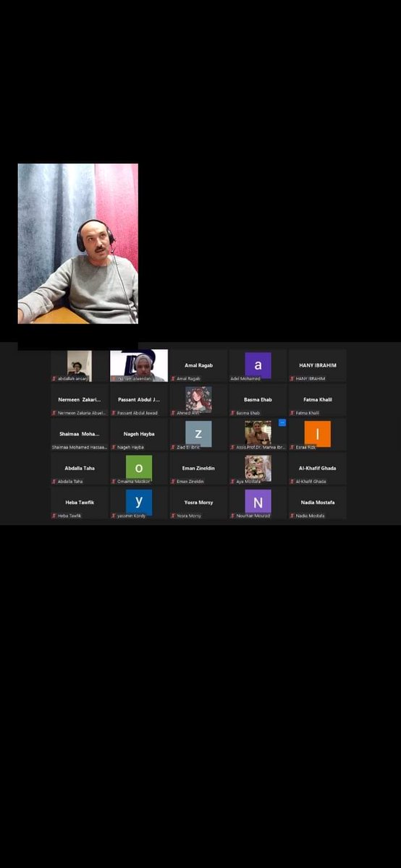The image size is (401, 868).
Task: Click the purple 'a' avatar of Adel Mohamed
Action: click(x=258, y=365)
